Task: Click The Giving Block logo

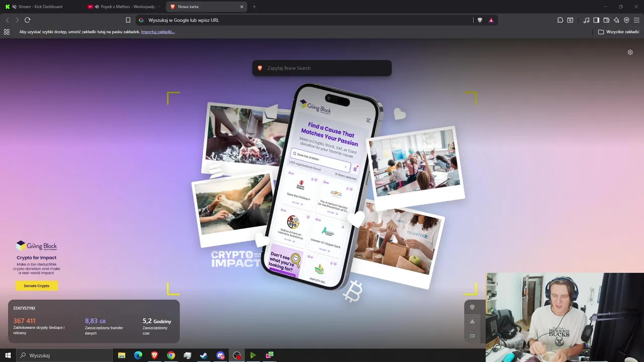Action: pyautogui.click(x=36, y=246)
